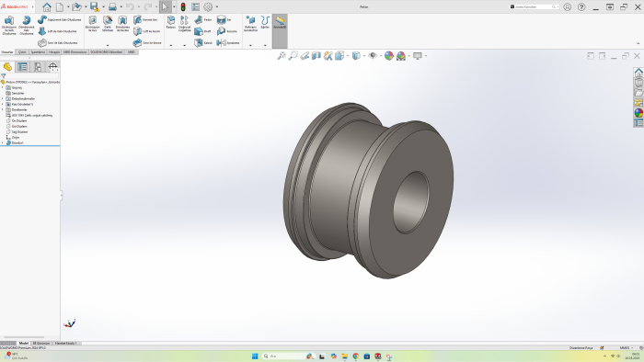The image size is (644, 362).
Task: Switch to the SOLIDWORKS Eklentileri tab
Action: (107, 52)
